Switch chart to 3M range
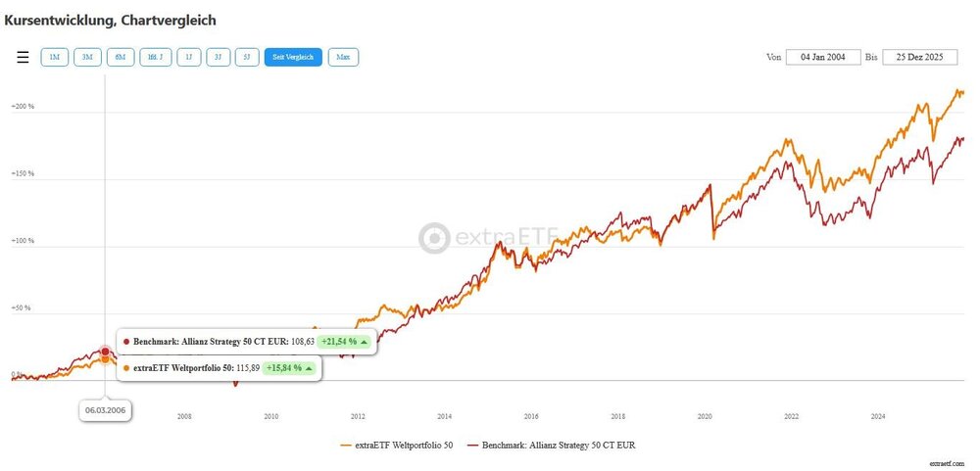 tap(87, 58)
